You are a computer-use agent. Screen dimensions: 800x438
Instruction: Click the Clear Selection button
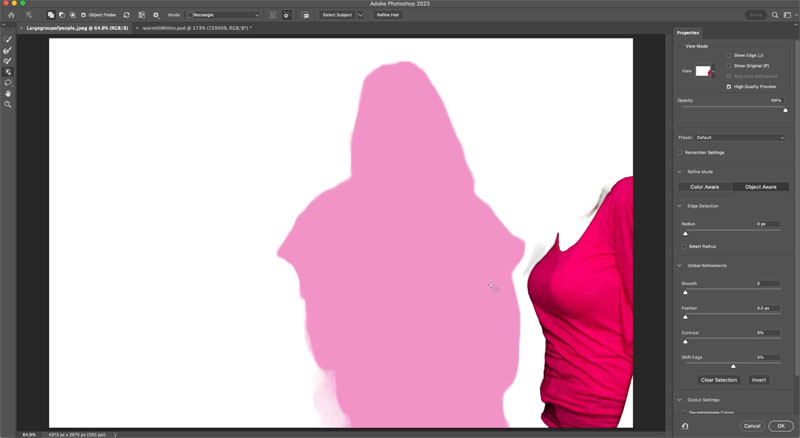[x=718, y=380]
